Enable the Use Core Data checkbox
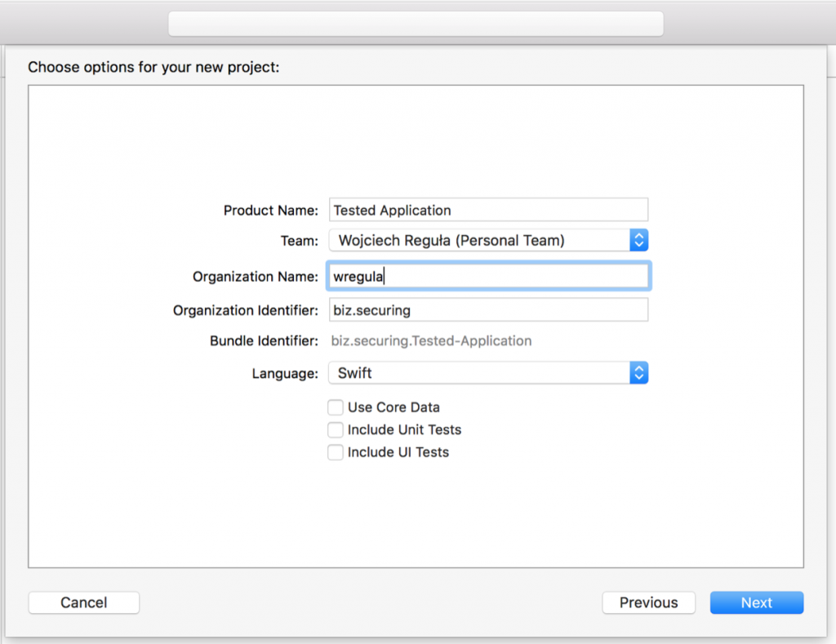The width and height of the screenshot is (836, 644). (336, 407)
